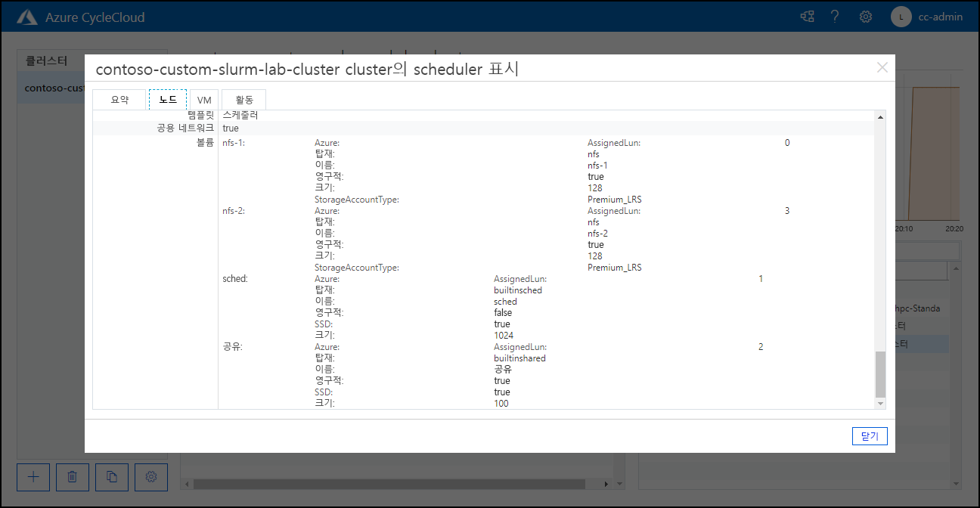Open the settings gear in top header
Screen dimensions: 980x508
tap(866, 17)
